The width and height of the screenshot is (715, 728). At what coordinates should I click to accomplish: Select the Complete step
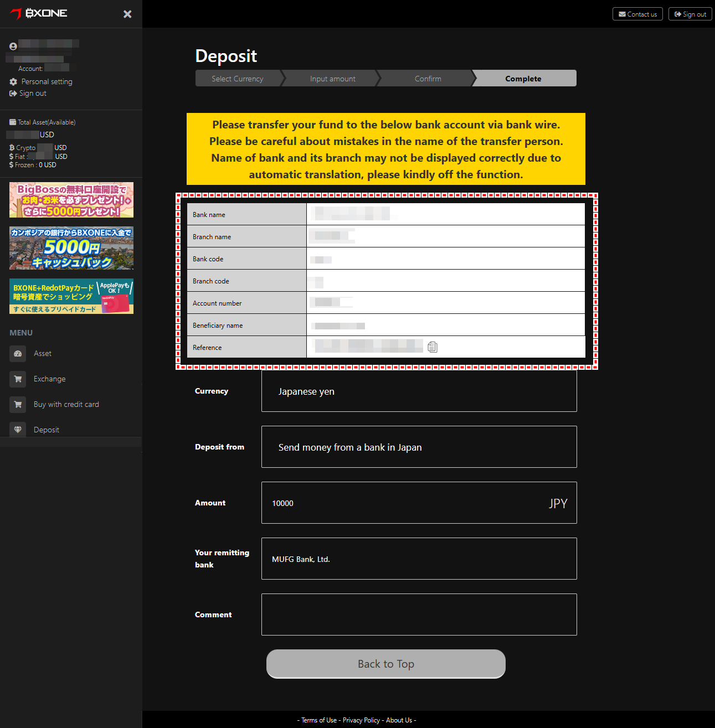523,79
